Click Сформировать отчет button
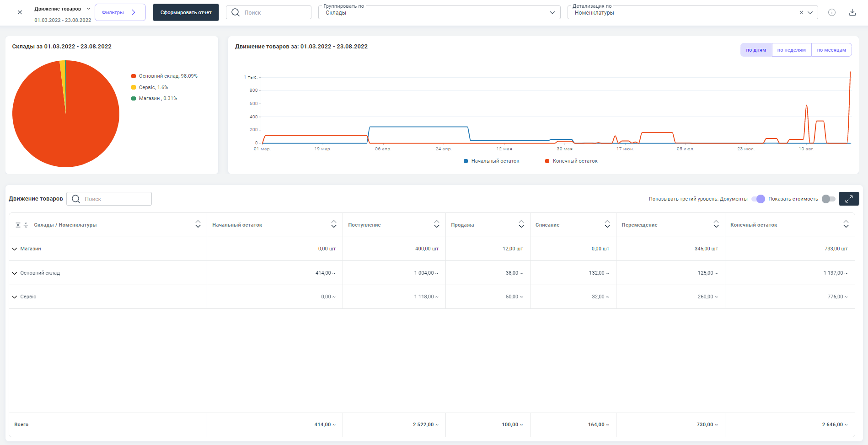This screenshot has height=445, width=868. [x=186, y=12]
